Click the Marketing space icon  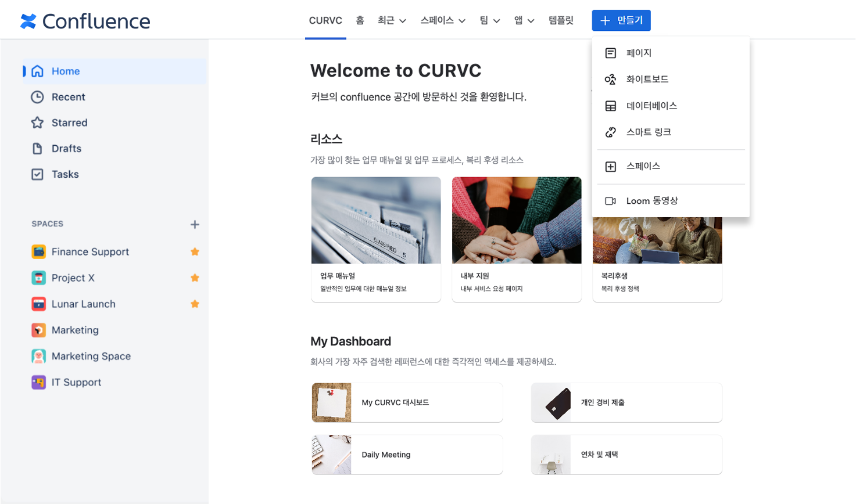tap(39, 330)
